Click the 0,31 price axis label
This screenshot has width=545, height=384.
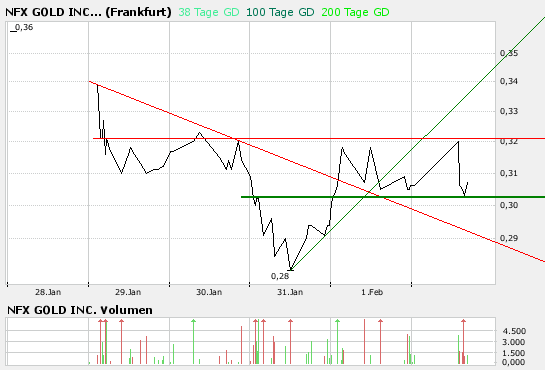click(x=509, y=173)
